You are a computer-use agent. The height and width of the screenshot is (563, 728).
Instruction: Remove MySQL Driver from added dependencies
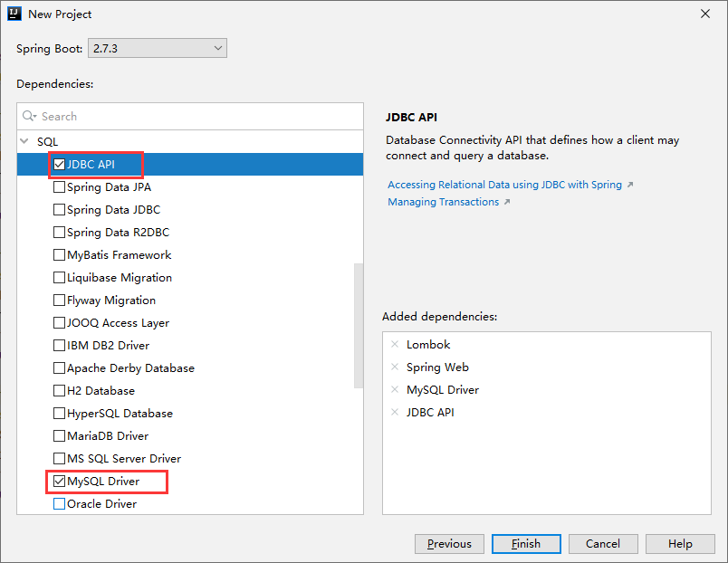point(395,389)
